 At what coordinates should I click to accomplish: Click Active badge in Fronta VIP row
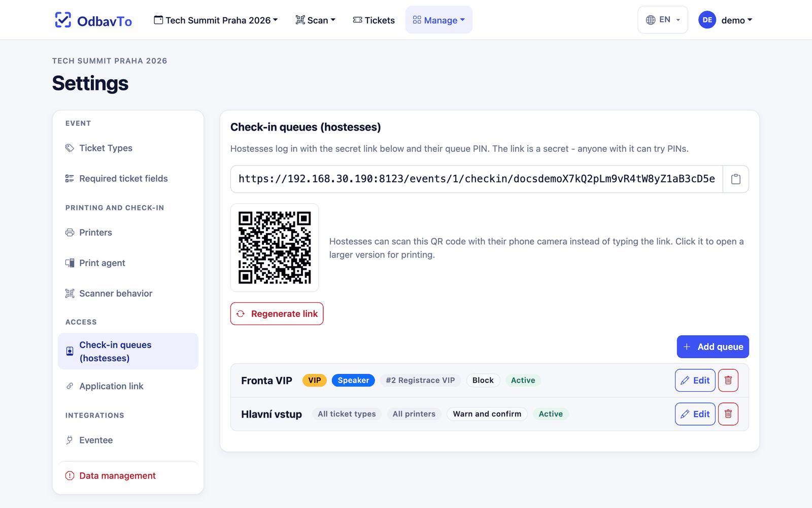click(523, 380)
